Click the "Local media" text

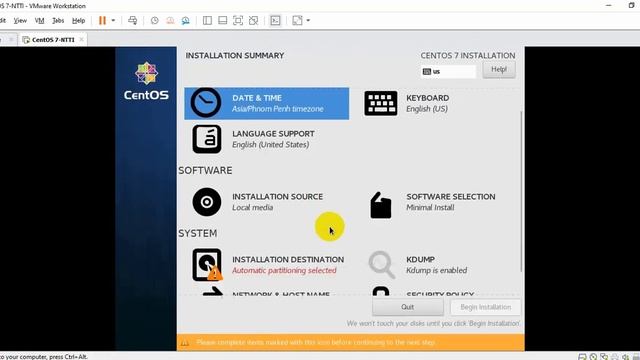(253, 207)
